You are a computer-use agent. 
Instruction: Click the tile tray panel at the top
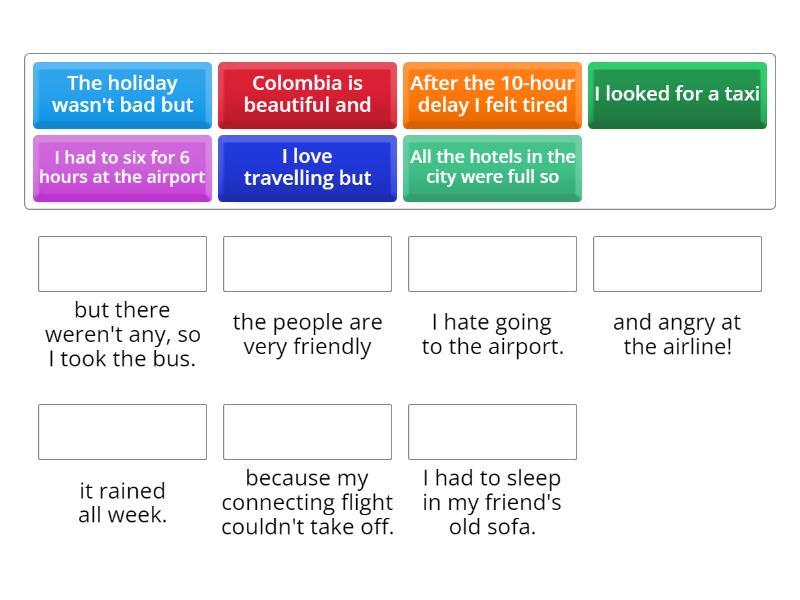pos(400,132)
